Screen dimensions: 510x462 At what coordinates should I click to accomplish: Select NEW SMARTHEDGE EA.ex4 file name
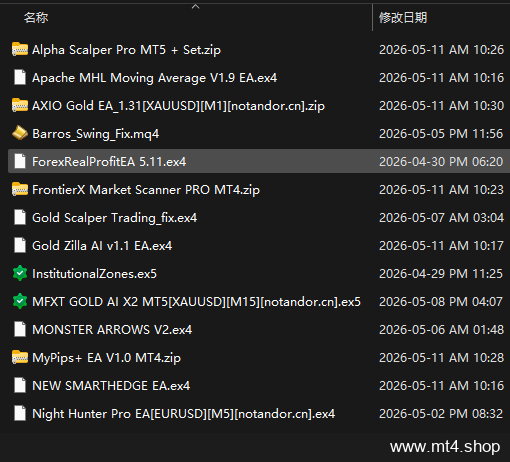[x=111, y=386]
